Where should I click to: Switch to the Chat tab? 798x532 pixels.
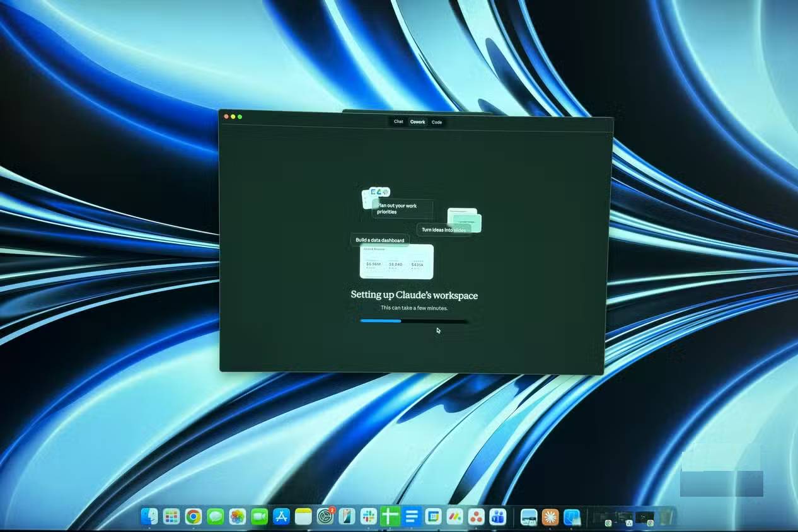[398, 122]
